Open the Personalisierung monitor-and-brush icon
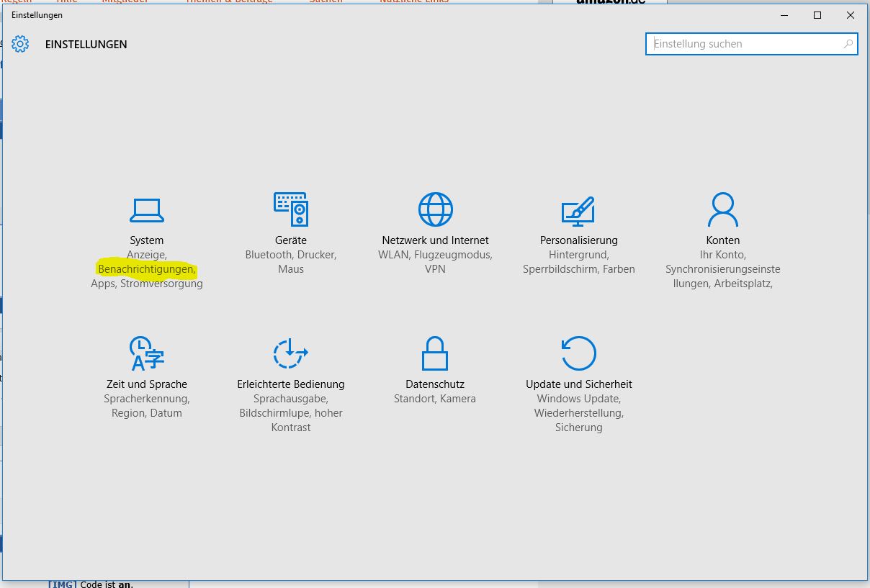Image resolution: width=870 pixels, height=588 pixels. pos(578,211)
